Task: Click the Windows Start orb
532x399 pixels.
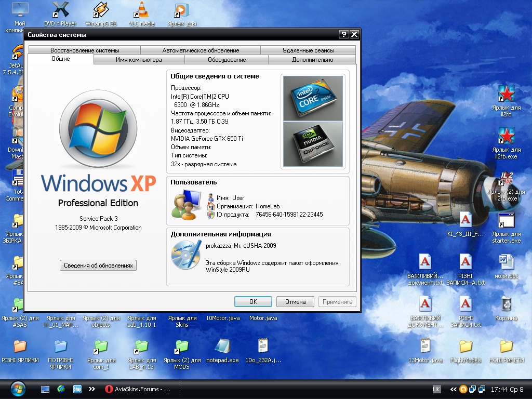Action: click(x=18, y=389)
